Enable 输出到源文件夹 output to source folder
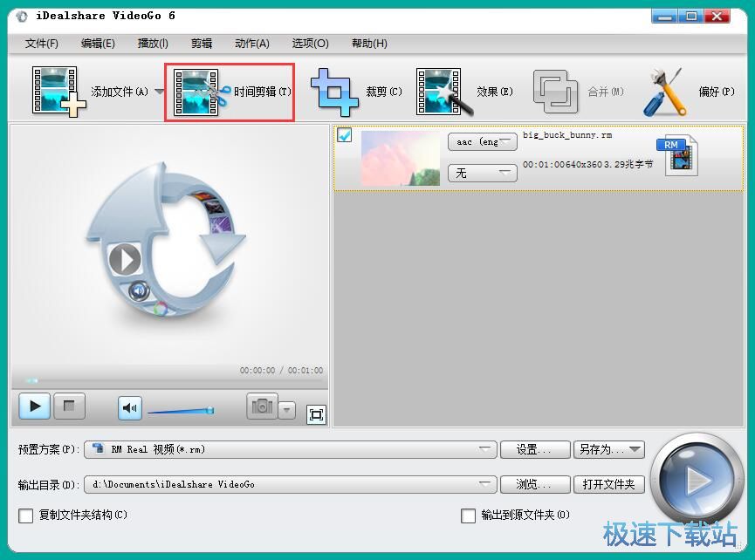Screen dimensions: 755x560 [x=469, y=516]
